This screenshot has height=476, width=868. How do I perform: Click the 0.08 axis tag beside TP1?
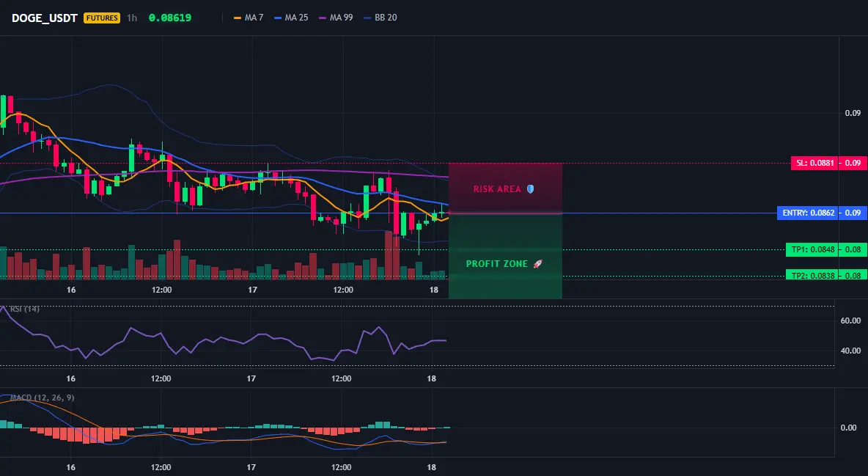click(853, 249)
